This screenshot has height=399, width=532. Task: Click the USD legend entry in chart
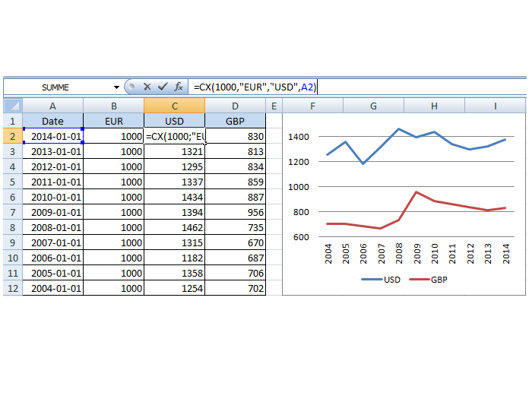coord(382,280)
